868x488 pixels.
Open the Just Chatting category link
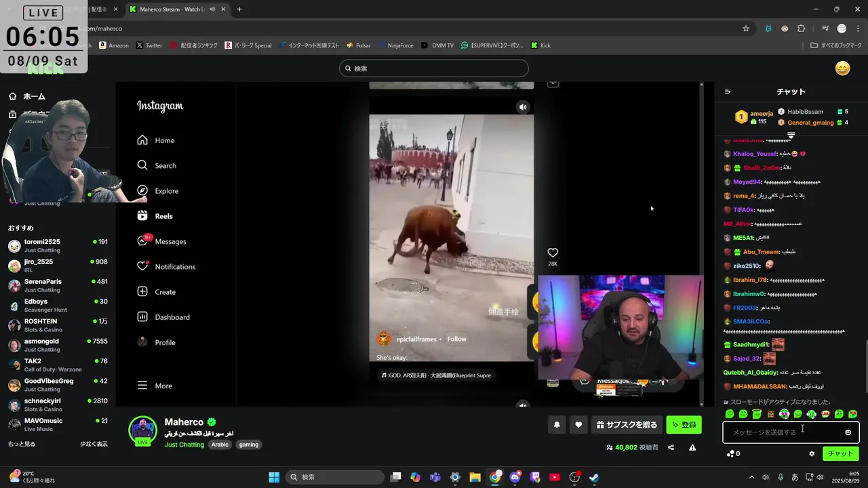pos(184,445)
